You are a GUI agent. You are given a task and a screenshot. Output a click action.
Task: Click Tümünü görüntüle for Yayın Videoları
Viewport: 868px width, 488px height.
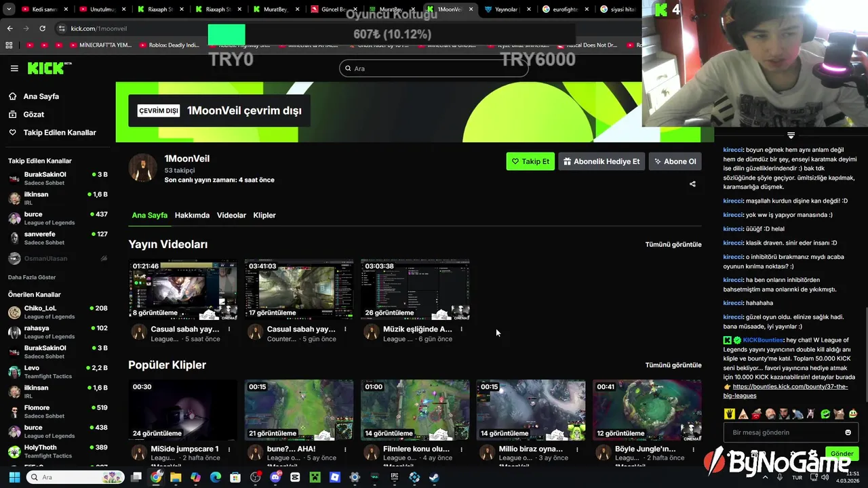[x=673, y=244]
